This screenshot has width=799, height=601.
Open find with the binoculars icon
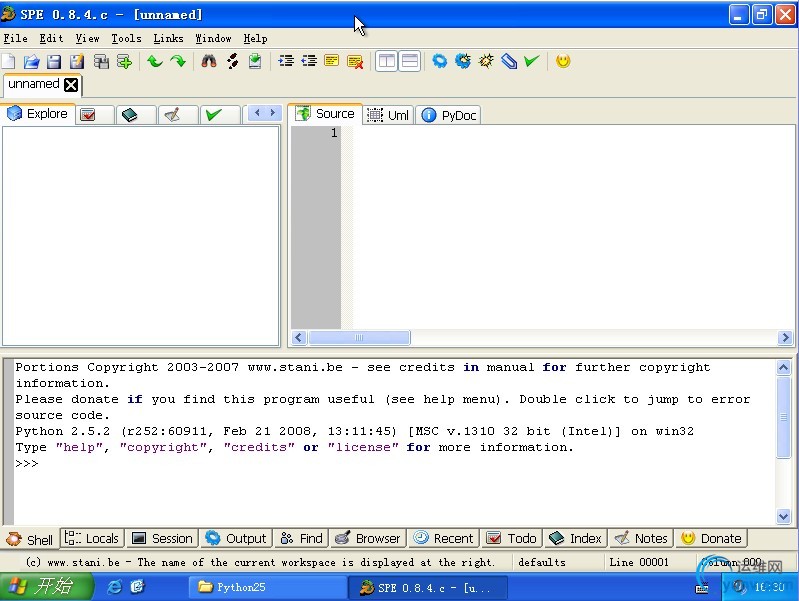tap(209, 62)
